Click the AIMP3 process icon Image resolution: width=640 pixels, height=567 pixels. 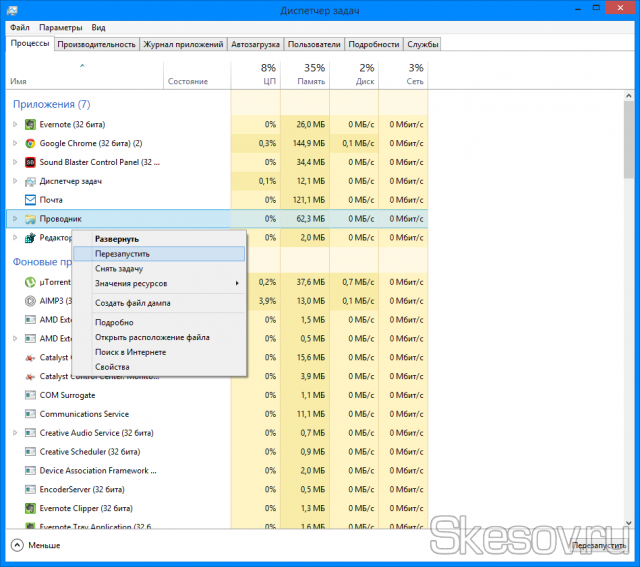30,301
